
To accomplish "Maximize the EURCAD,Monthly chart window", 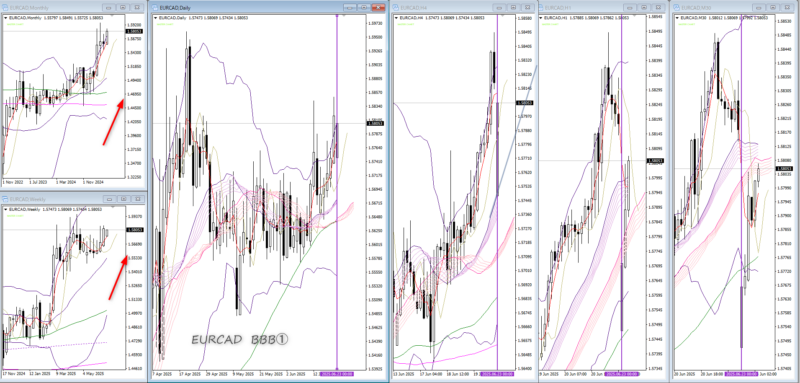I will pyautogui.click(x=123, y=8).
